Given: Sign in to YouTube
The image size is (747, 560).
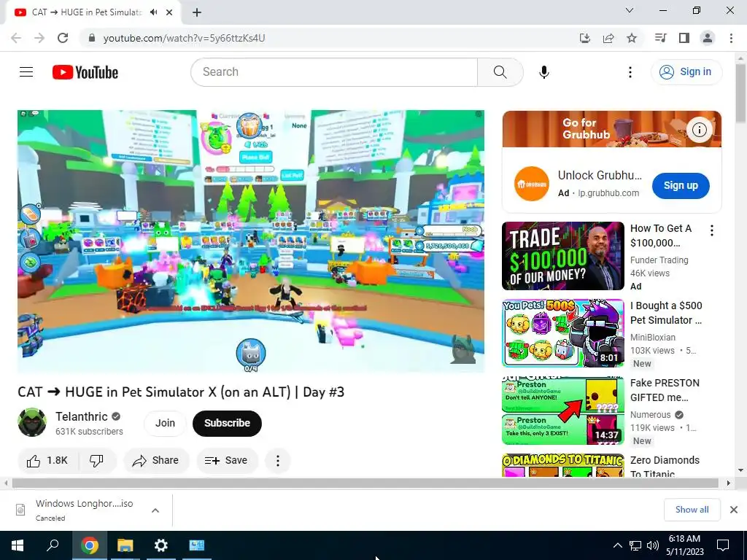Looking at the screenshot, I should click(686, 72).
